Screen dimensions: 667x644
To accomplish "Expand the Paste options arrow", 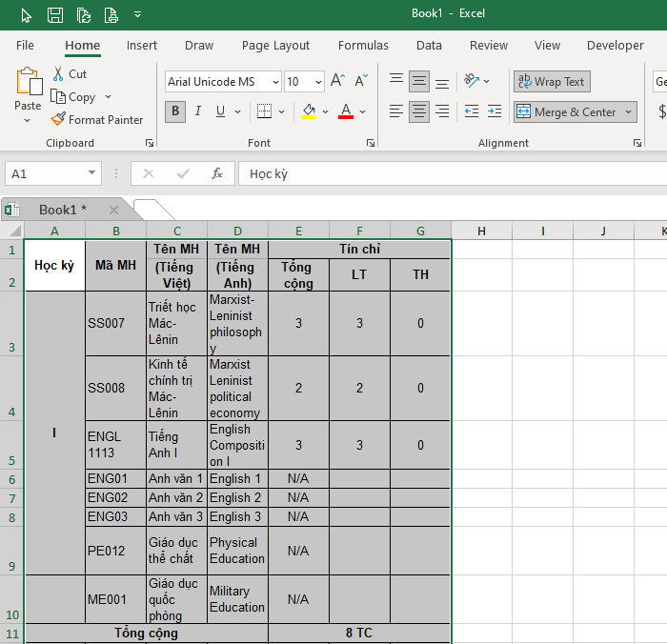I will (x=28, y=121).
